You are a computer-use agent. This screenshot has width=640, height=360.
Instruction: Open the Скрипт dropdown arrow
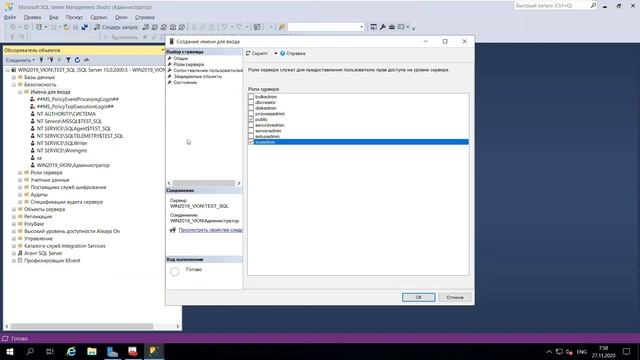click(276, 53)
